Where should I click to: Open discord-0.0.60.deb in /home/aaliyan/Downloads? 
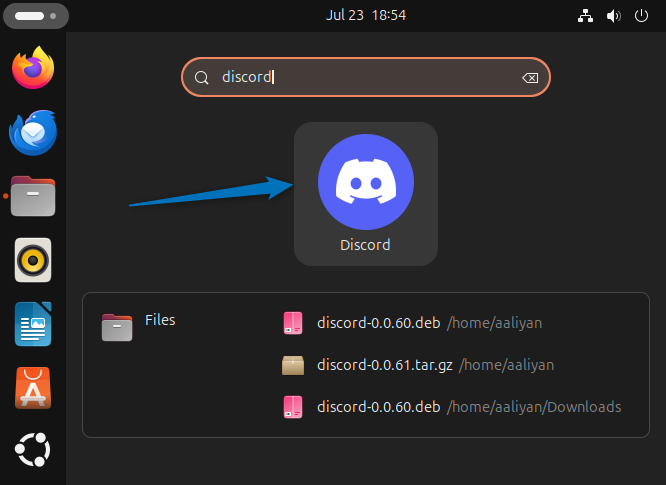pos(452,407)
